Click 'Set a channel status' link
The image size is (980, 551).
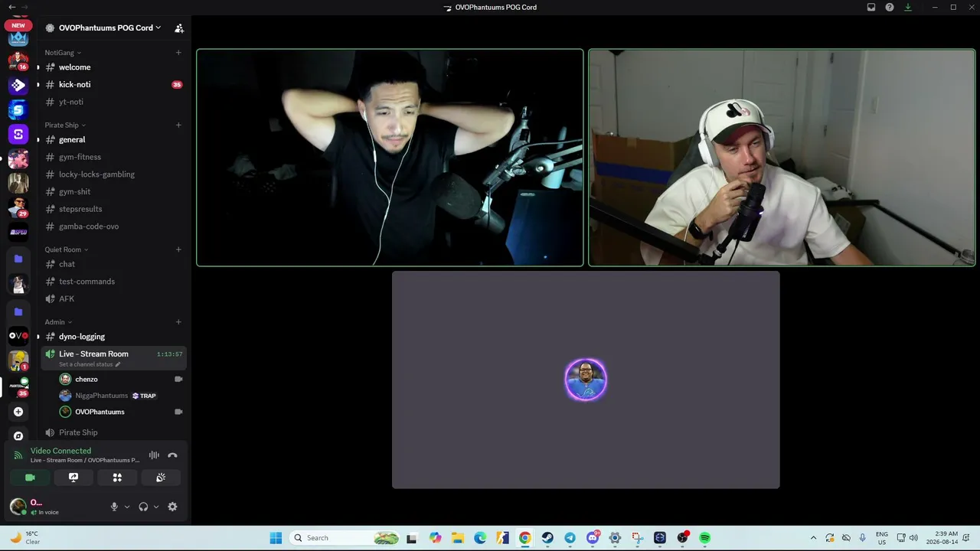click(90, 364)
